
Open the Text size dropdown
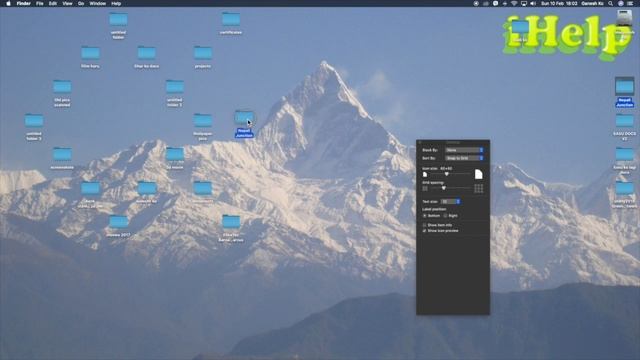pyautogui.click(x=451, y=202)
